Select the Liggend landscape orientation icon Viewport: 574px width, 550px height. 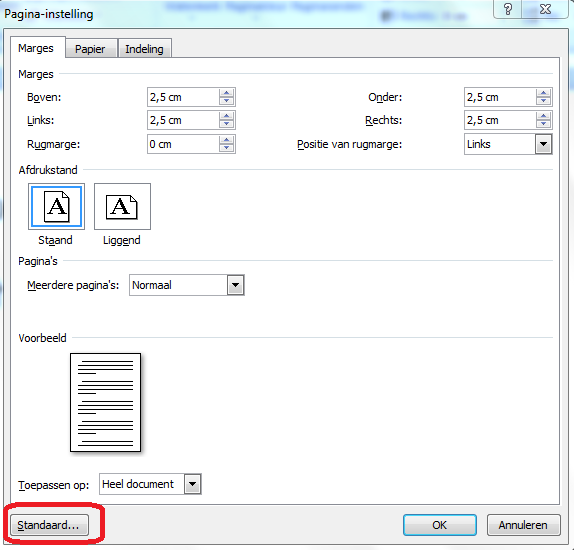pyautogui.click(x=122, y=207)
